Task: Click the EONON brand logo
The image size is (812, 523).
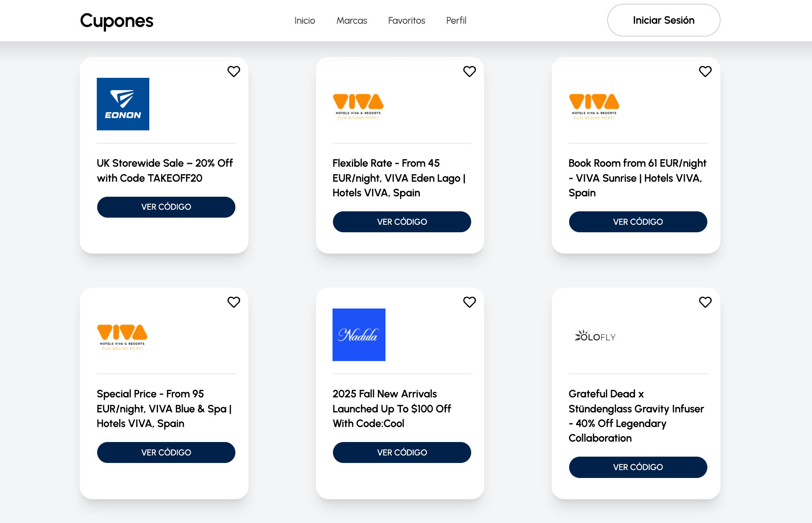Action: click(123, 104)
